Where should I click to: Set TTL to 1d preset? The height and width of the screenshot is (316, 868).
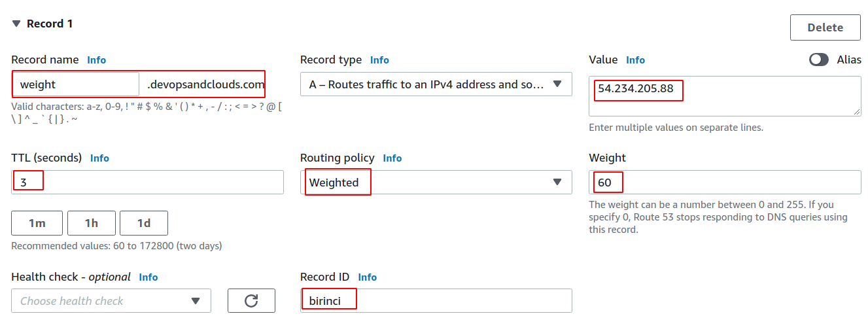coord(144,223)
